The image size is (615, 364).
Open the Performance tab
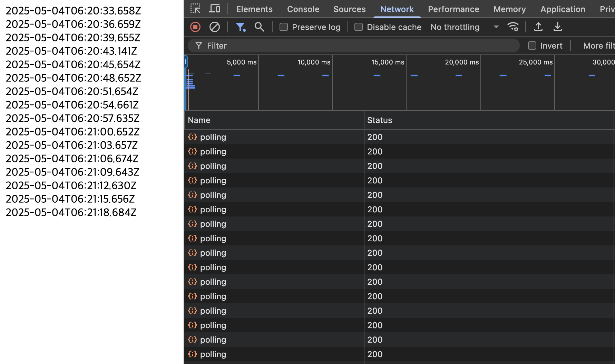453,9
